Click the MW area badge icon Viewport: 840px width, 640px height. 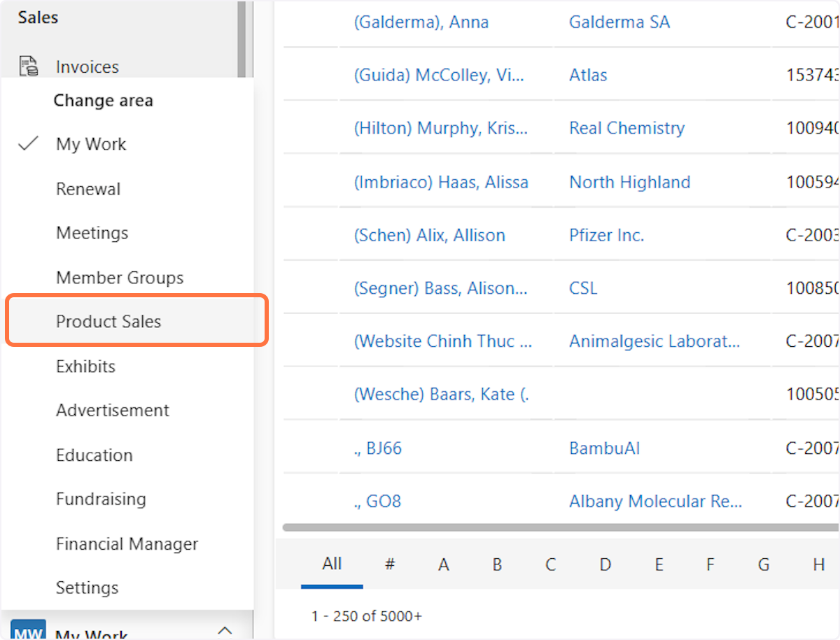[28, 631]
